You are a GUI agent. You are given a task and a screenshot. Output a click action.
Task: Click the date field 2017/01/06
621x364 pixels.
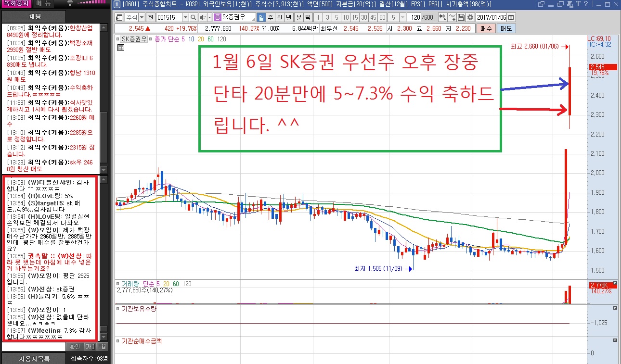click(x=491, y=17)
